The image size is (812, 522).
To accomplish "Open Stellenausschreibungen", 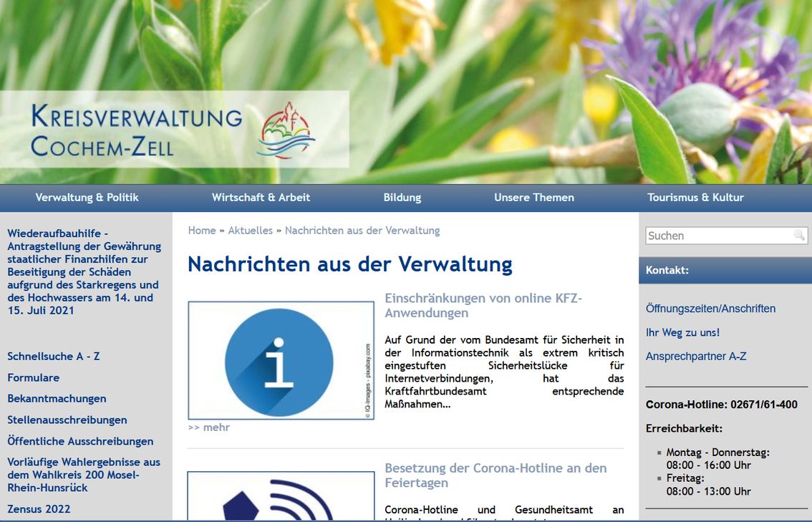I will click(x=67, y=420).
